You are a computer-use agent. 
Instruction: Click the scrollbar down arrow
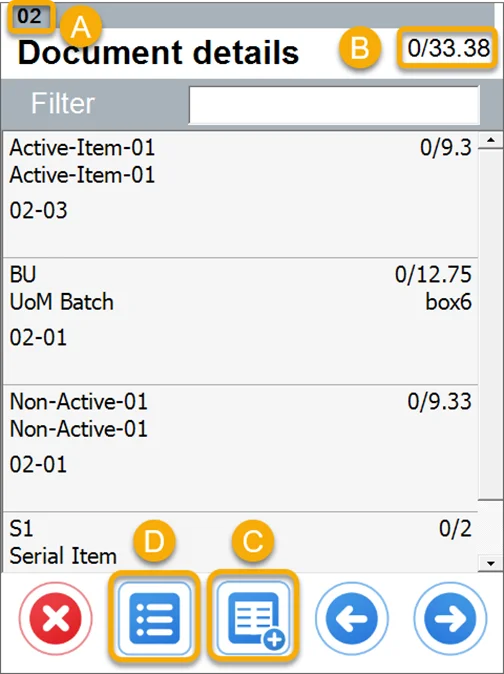(490, 563)
